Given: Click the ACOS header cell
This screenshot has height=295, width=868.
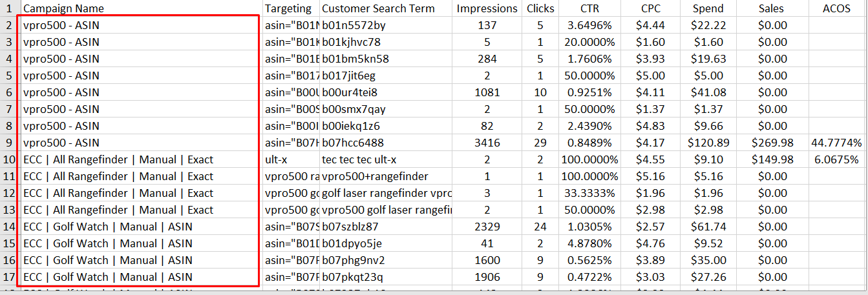Looking at the screenshot, I should pyautogui.click(x=836, y=9).
